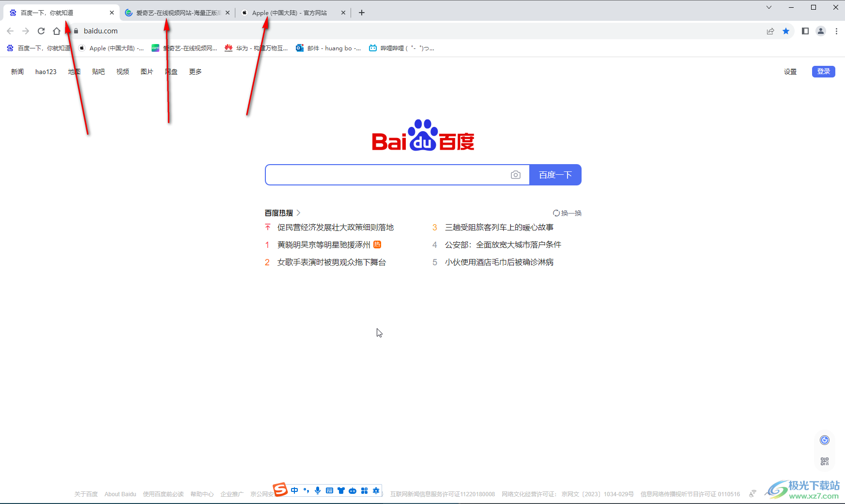Close the Apple tab
Viewport: 845px width, 504px height.
click(x=343, y=13)
